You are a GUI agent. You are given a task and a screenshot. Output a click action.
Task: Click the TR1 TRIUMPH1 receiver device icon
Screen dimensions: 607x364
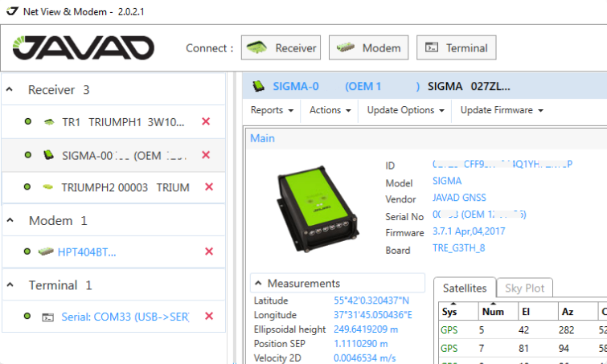point(49,122)
